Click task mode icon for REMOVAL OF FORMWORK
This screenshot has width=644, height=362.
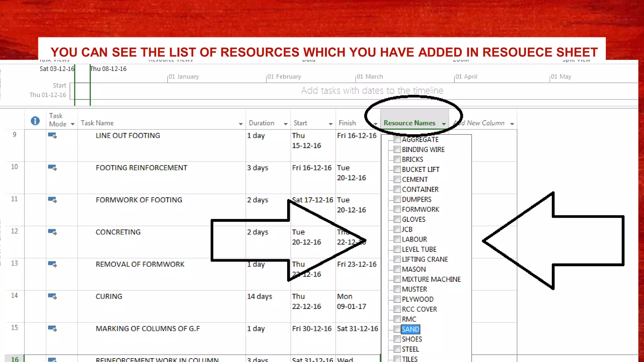52,264
